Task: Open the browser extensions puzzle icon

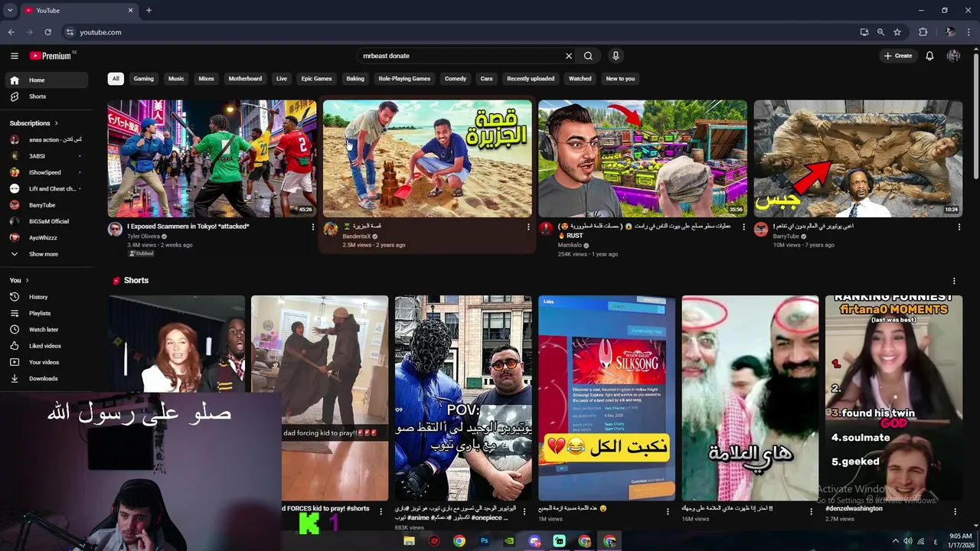Action: click(923, 32)
